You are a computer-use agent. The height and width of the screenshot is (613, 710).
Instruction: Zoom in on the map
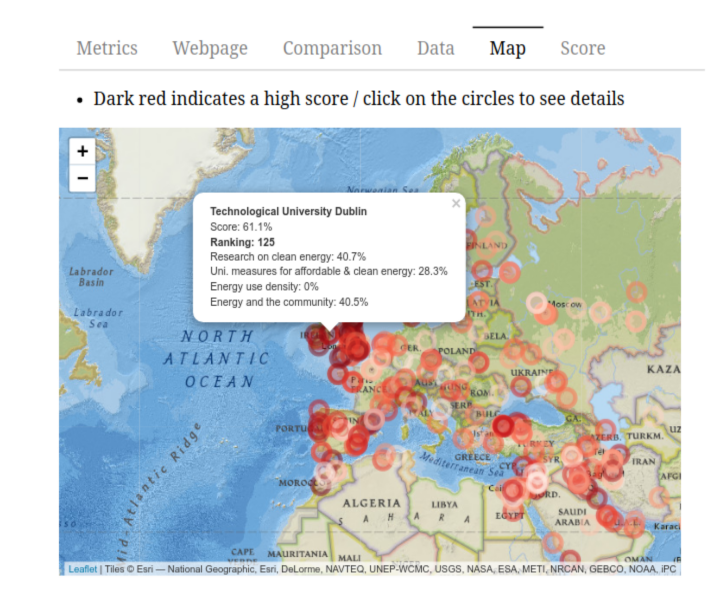(82, 151)
